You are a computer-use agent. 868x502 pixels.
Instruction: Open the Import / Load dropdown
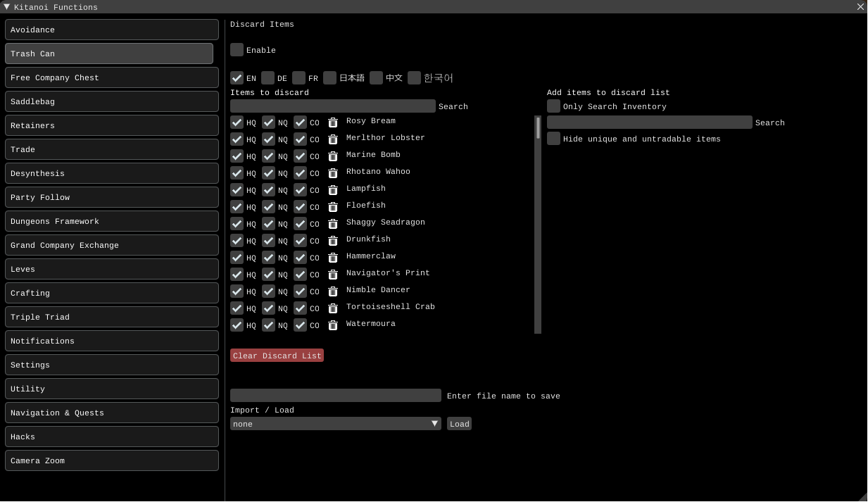coord(335,424)
